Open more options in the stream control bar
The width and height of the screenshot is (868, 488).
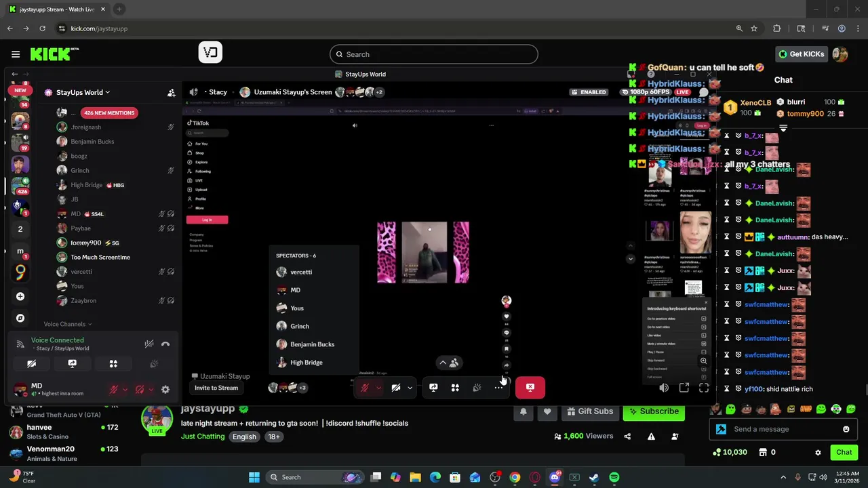coord(498,388)
